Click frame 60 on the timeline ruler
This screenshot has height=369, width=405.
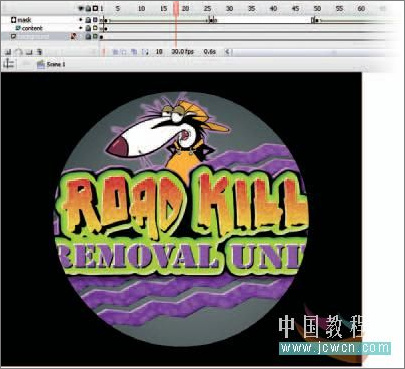(x=361, y=8)
